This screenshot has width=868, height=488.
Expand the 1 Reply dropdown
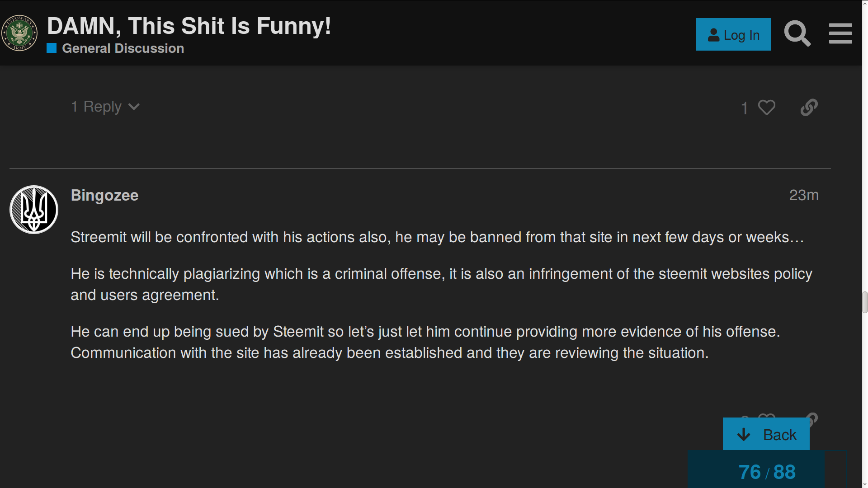point(105,107)
